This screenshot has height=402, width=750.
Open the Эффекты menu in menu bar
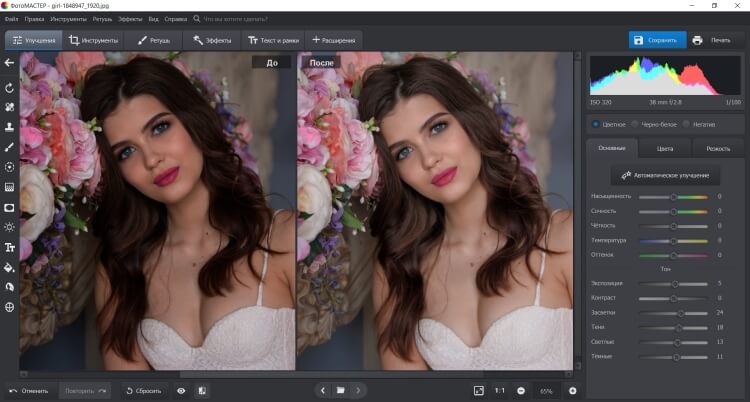(x=130, y=18)
